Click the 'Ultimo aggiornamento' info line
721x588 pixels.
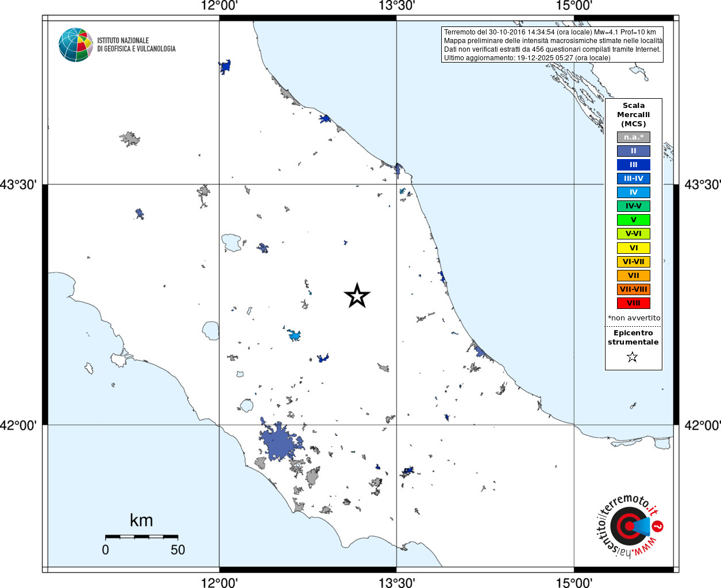pos(527,58)
